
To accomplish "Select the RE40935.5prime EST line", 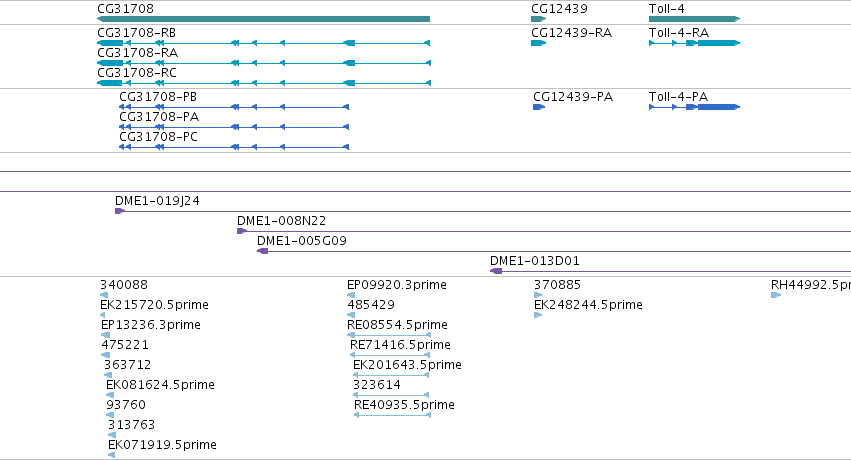I will pos(392,415).
